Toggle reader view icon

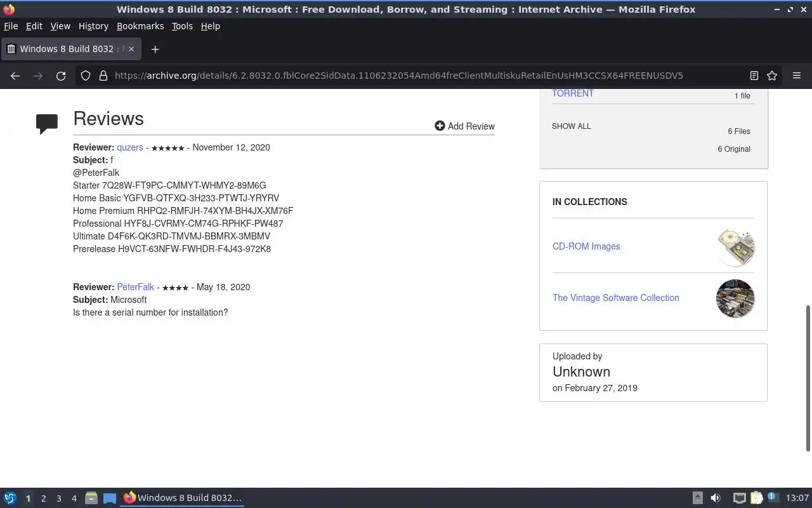click(754, 76)
